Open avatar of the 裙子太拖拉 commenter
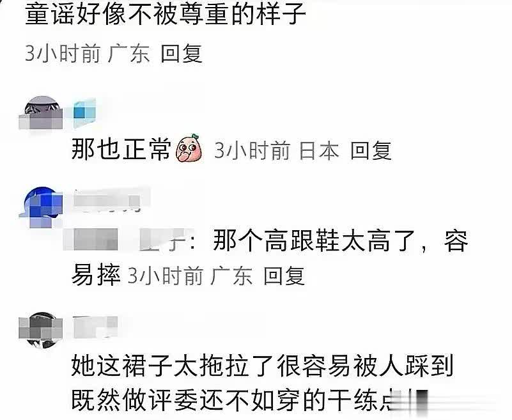The height and width of the screenshot is (420, 512). click(x=41, y=330)
